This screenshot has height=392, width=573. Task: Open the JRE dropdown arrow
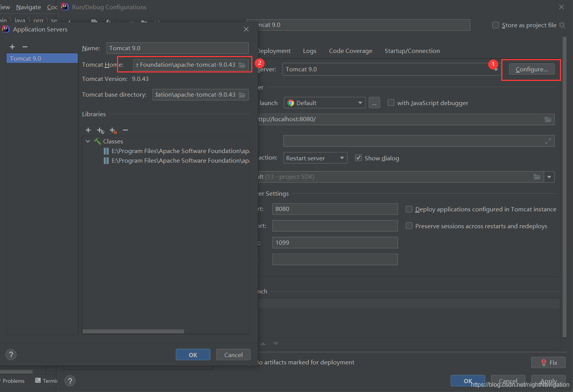(x=549, y=177)
